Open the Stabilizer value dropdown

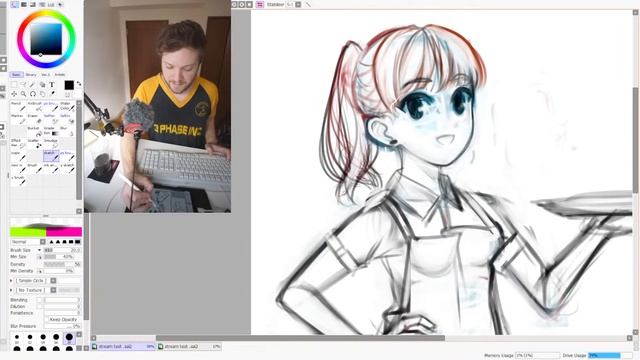pyautogui.click(x=298, y=4)
